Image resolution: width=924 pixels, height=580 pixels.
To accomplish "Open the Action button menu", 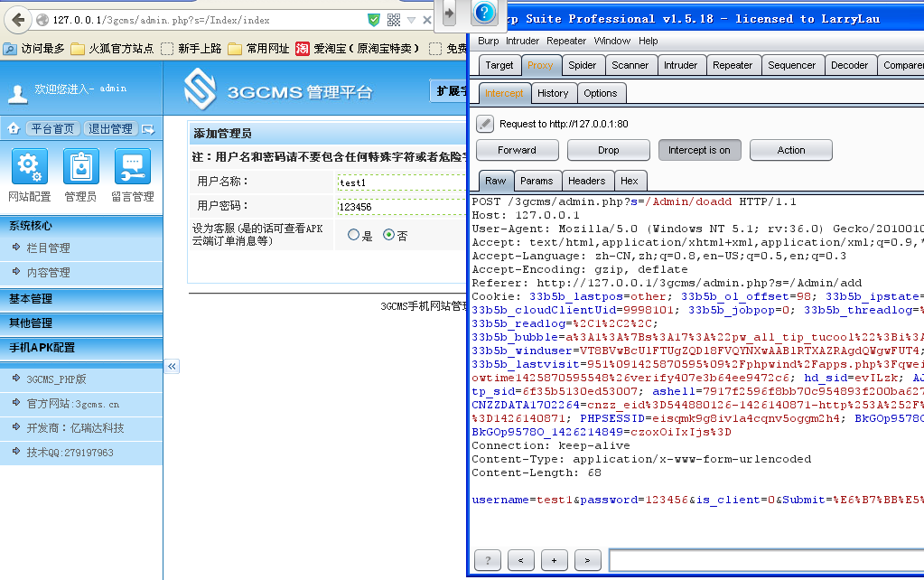I will pos(791,150).
